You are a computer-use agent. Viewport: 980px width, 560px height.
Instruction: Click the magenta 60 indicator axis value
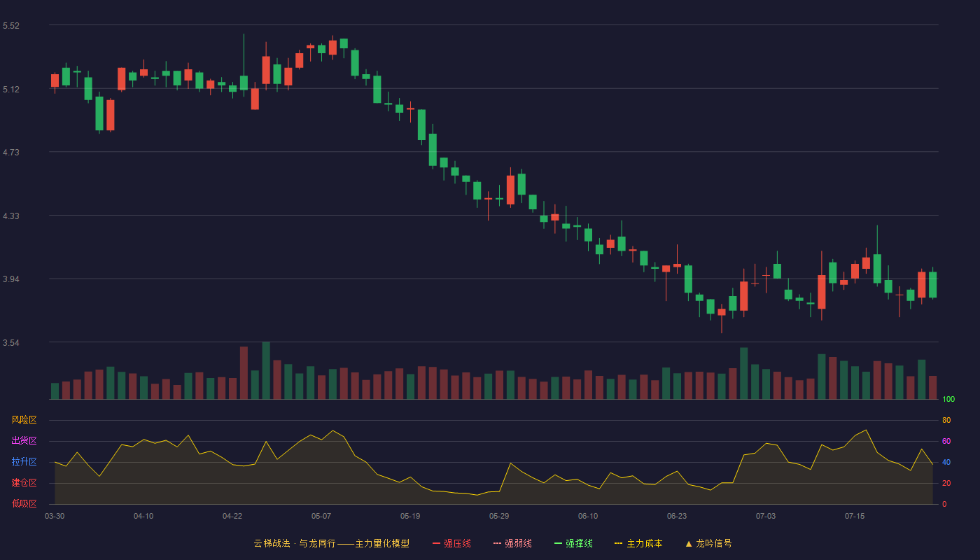946,442
